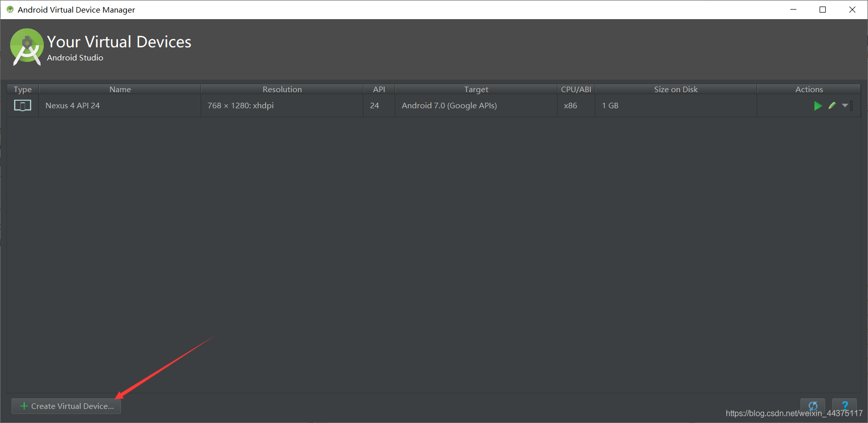
Task: Sort by Resolution column header
Action: pos(282,89)
